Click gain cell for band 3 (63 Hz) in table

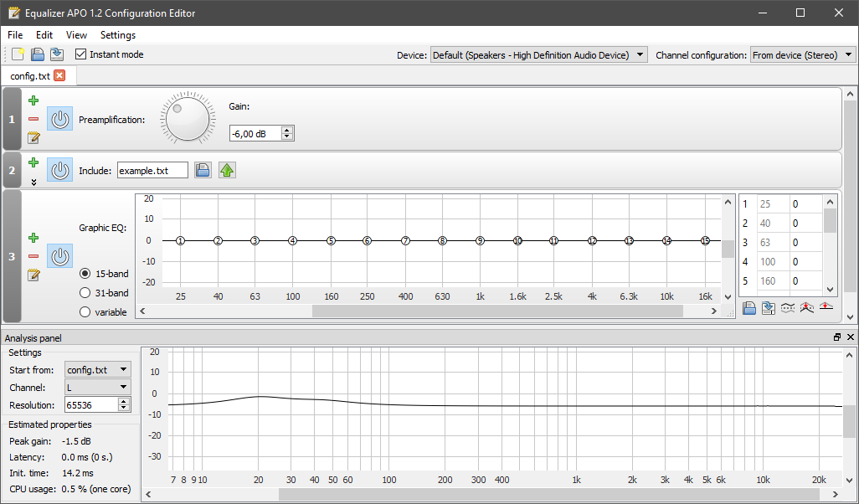tap(806, 242)
